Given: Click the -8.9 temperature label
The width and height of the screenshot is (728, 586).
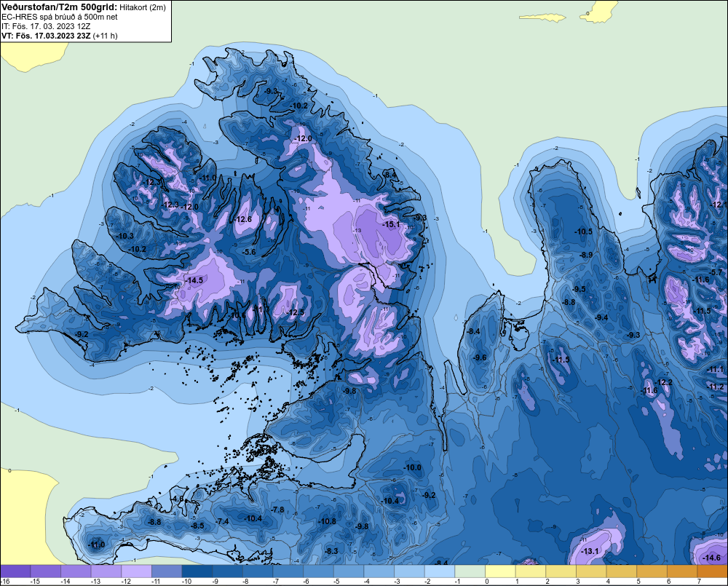Looking at the screenshot, I should [586, 255].
